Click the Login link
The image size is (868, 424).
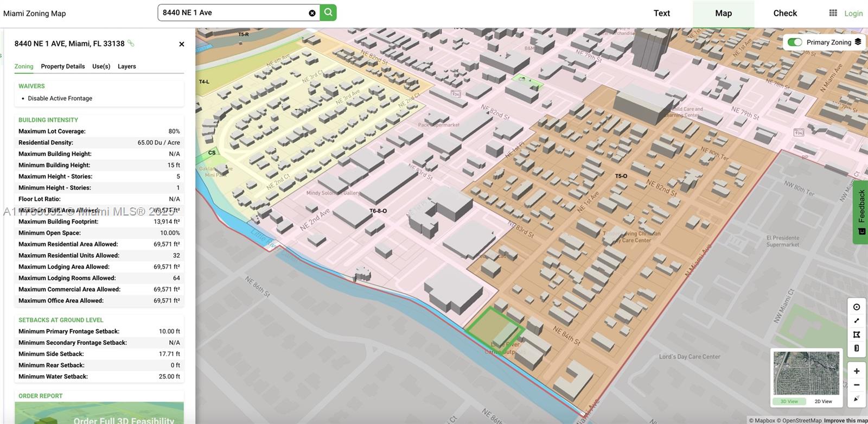coord(853,14)
